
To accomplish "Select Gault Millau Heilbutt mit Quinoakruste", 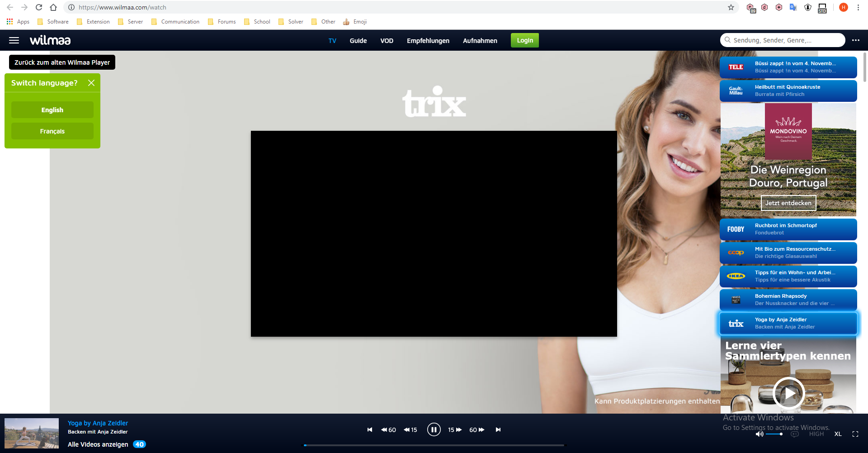I will pos(788,91).
